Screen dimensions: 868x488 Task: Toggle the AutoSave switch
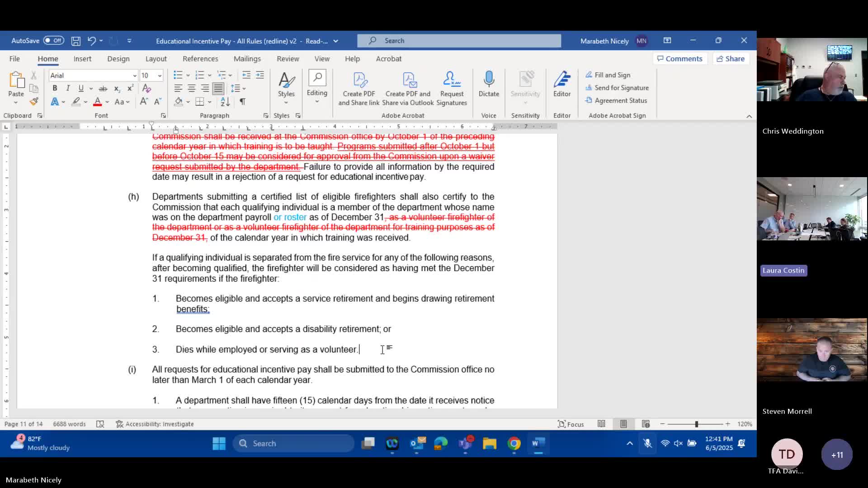click(x=53, y=41)
